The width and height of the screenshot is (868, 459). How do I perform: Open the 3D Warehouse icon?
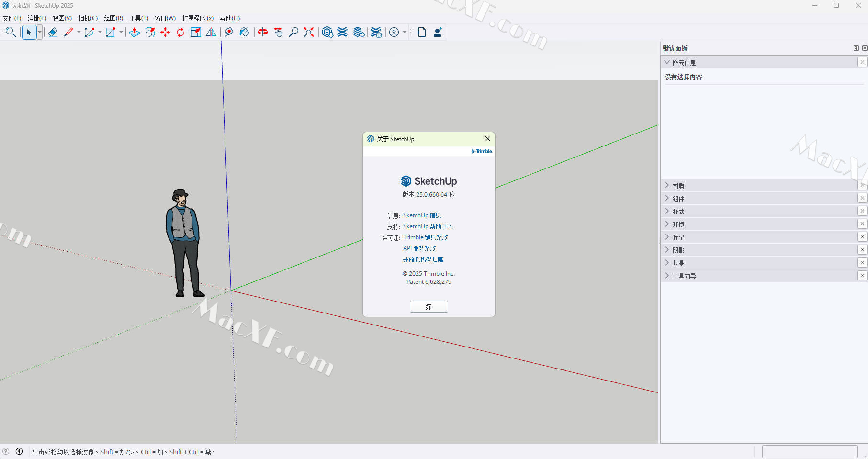pyautogui.click(x=327, y=32)
